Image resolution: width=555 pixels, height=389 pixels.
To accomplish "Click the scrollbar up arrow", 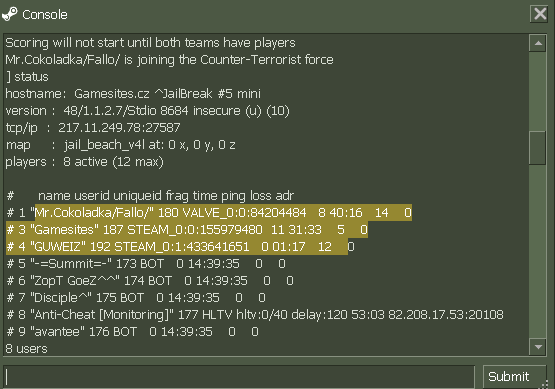I will [538, 43].
